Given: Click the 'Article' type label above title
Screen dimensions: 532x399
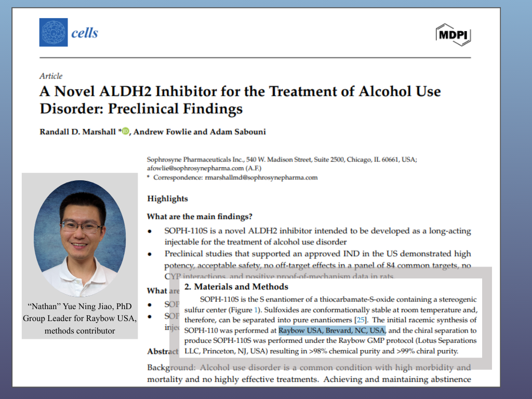Looking at the screenshot, I should tap(51, 76).
